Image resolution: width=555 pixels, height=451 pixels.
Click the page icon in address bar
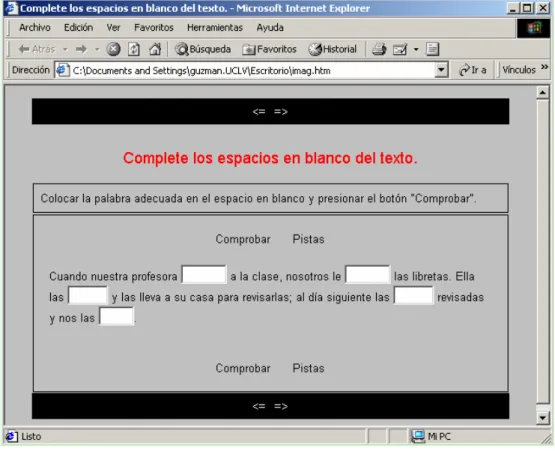coord(63,70)
